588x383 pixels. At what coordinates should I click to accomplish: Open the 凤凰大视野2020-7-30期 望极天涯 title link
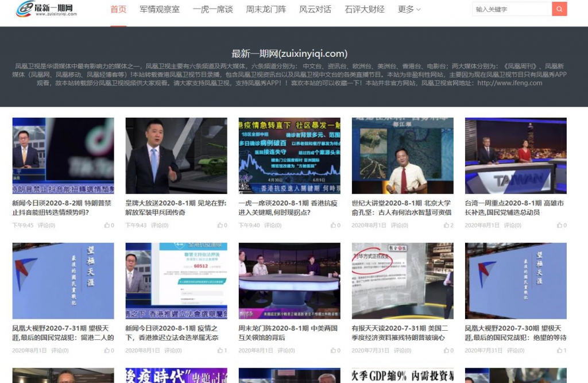(516, 332)
